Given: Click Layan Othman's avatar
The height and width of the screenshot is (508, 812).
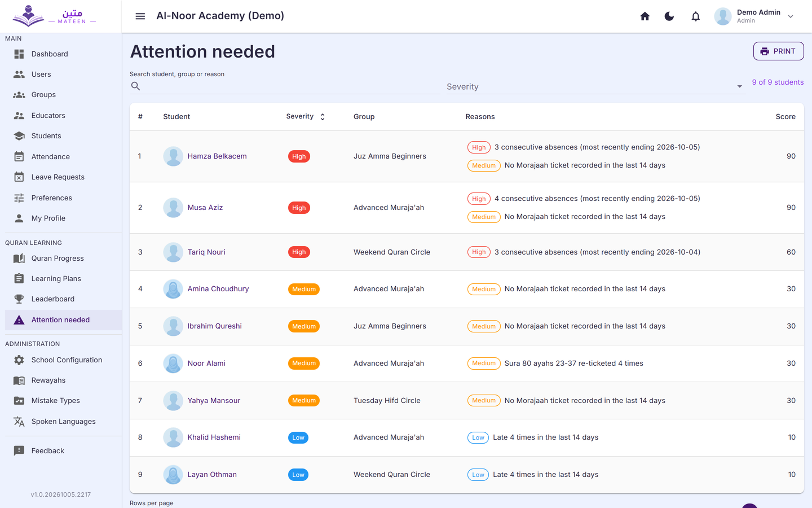Looking at the screenshot, I should point(173,475).
